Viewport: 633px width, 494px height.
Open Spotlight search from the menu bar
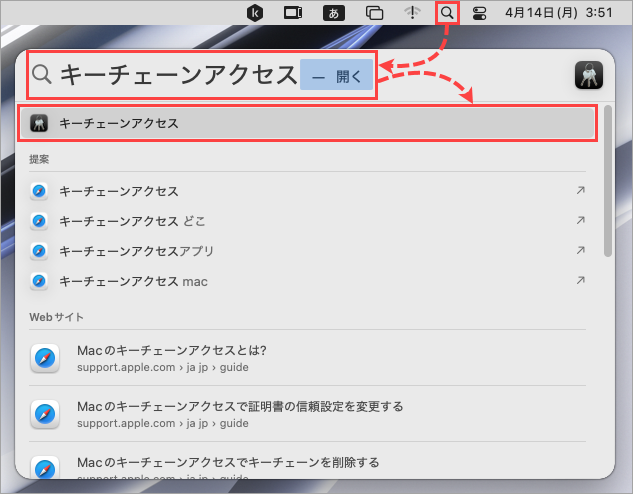point(447,13)
